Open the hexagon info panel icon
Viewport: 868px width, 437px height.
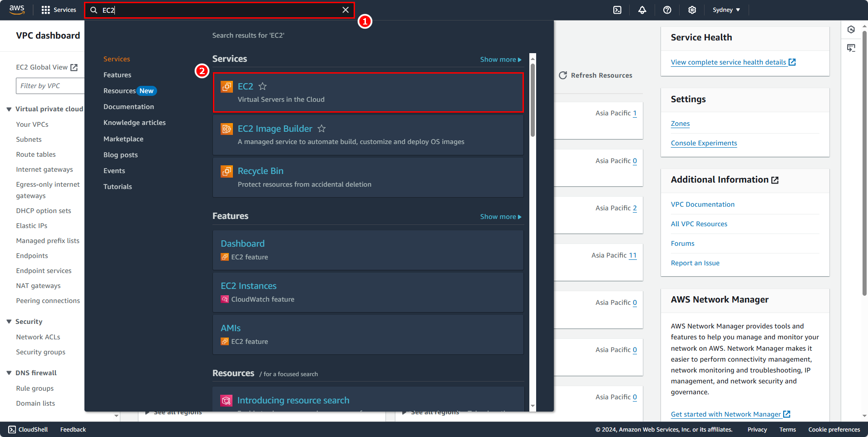(851, 30)
